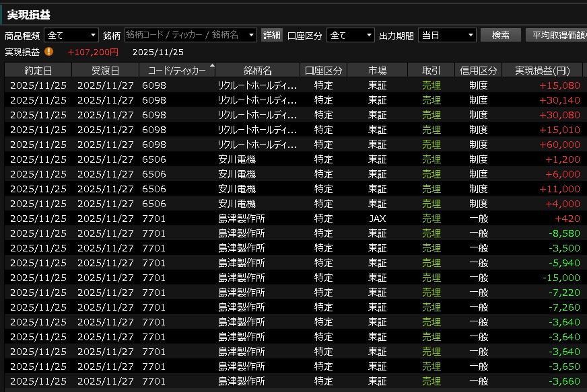Select the row with +60,000 profit

click(293, 145)
